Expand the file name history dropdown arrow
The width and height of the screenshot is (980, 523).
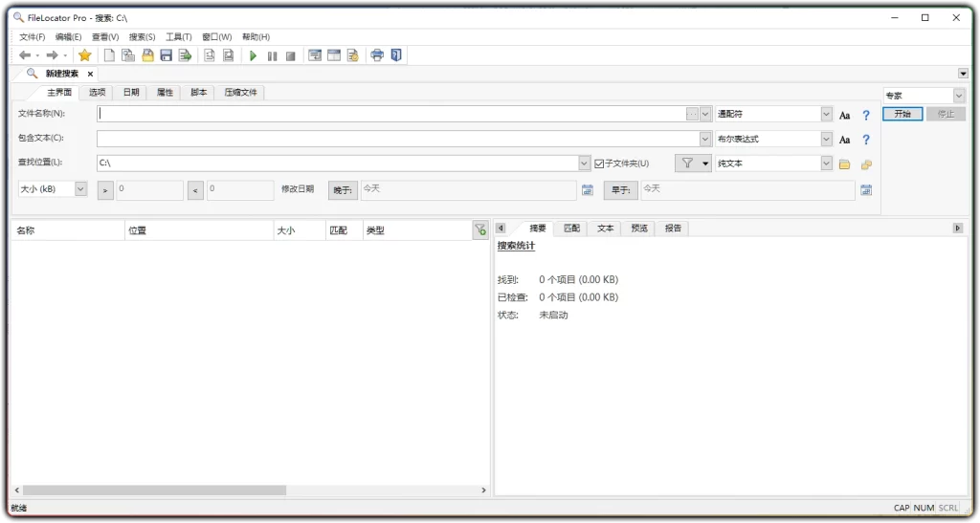(705, 114)
